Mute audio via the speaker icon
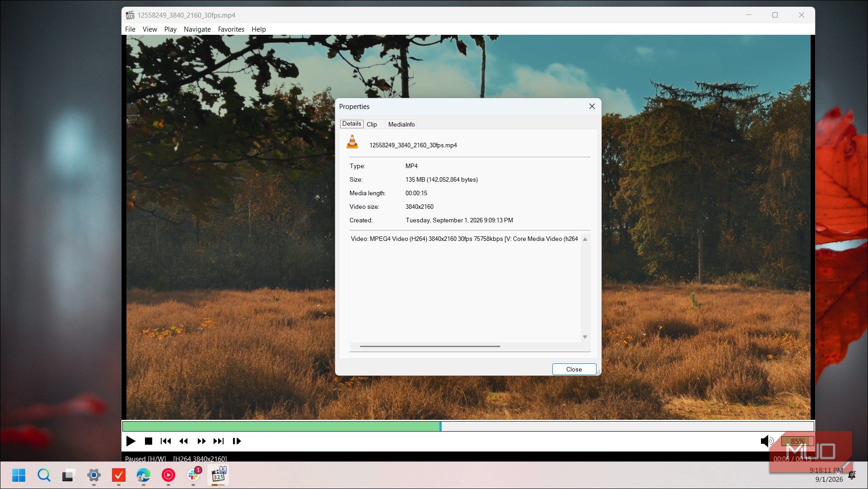 tap(767, 441)
